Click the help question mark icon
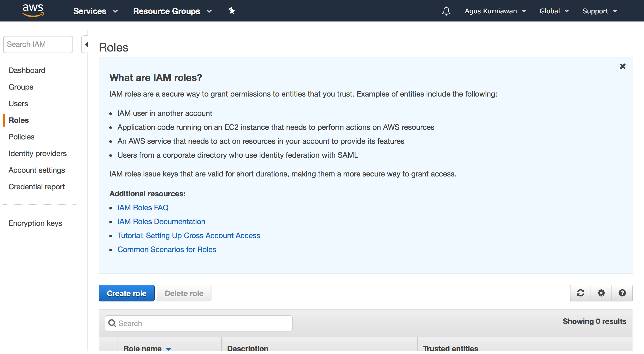The image size is (644, 354). 622,293
